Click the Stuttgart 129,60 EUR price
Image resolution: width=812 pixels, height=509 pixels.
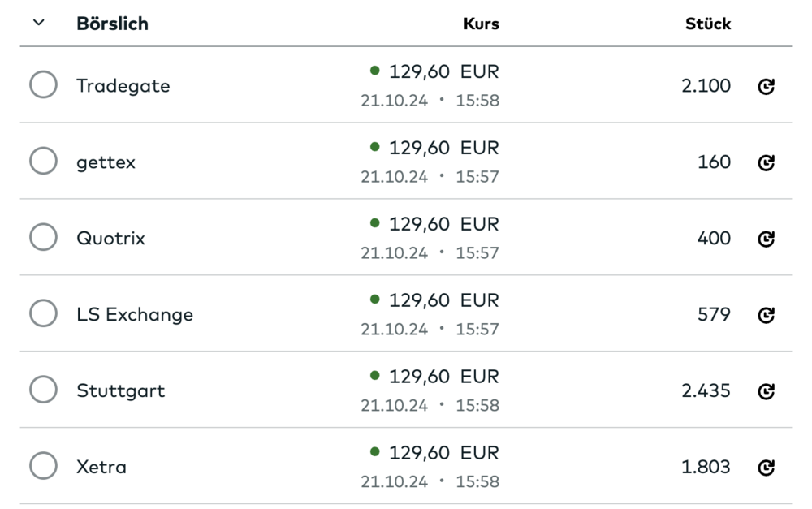(443, 377)
